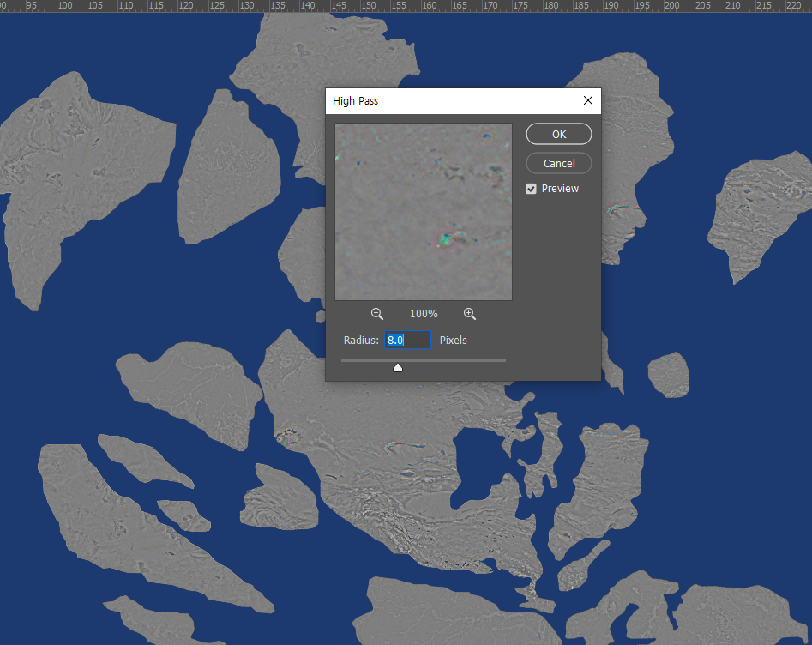Click the Radius input field

tap(407, 340)
